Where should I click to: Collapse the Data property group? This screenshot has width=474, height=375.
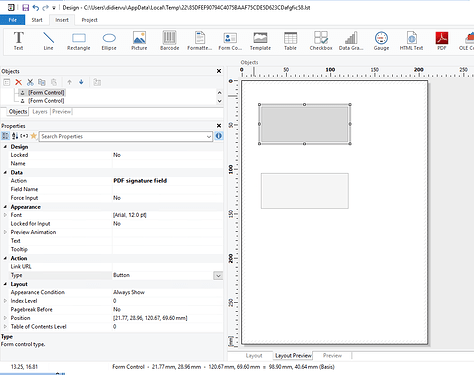(5, 172)
